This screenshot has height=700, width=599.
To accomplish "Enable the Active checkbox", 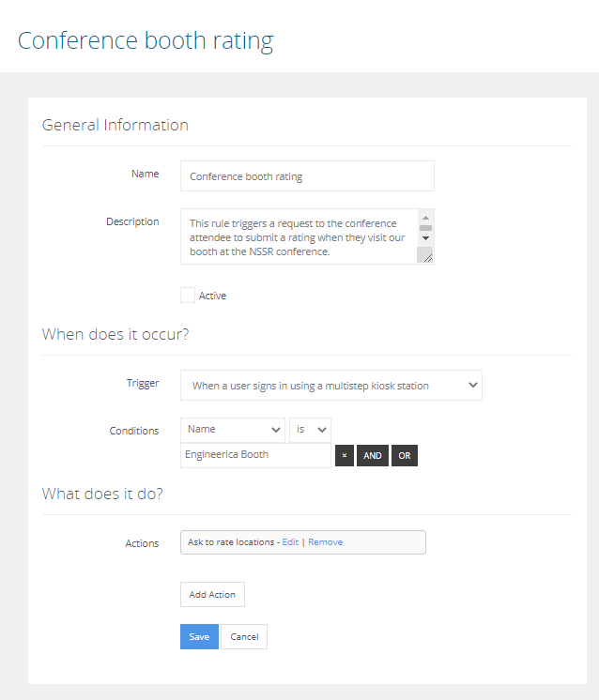I will pos(188,296).
